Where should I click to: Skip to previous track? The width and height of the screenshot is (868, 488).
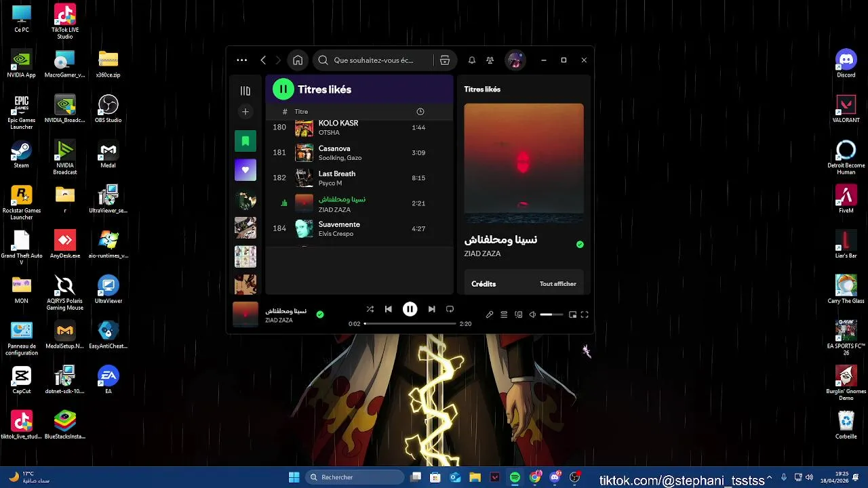tap(389, 309)
